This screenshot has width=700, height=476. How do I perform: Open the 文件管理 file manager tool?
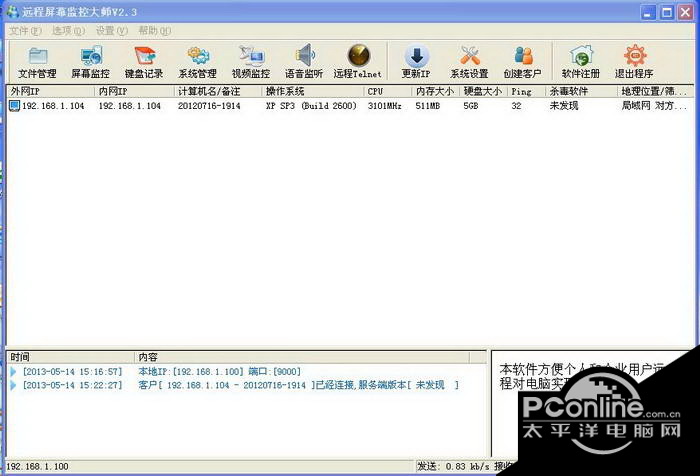tap(38, 62)
